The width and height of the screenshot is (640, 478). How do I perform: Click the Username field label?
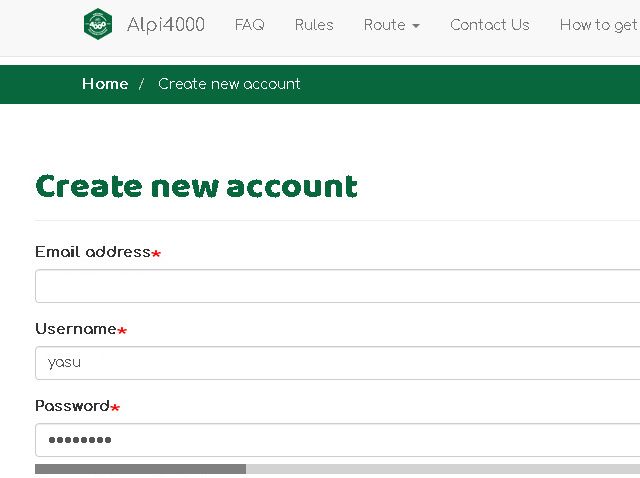pos(75,329)
